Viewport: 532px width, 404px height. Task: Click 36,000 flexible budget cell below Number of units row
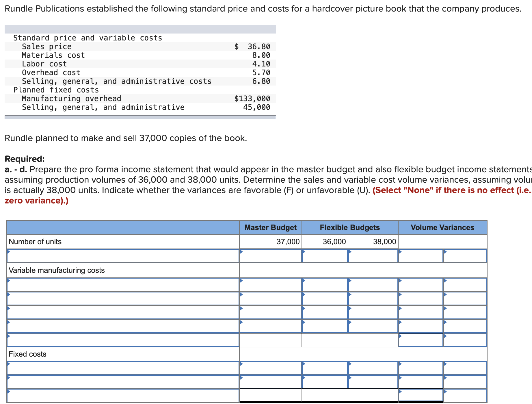325,256
